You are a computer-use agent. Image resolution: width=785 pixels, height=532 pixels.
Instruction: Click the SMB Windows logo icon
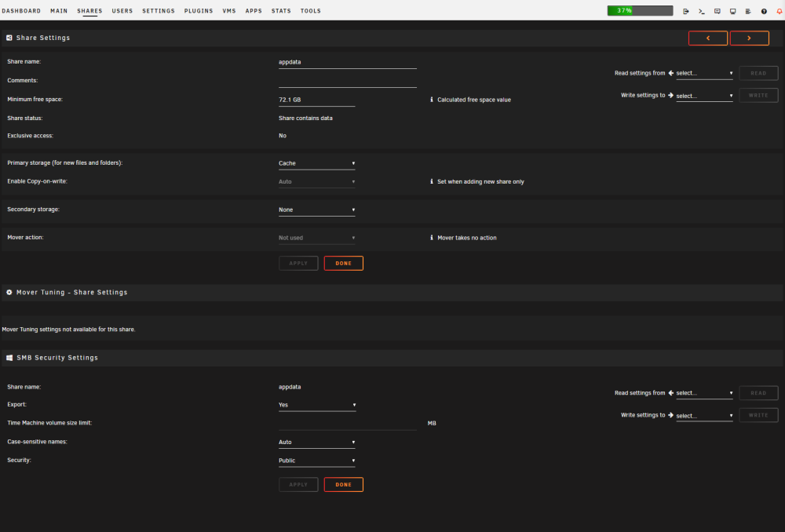9,358
